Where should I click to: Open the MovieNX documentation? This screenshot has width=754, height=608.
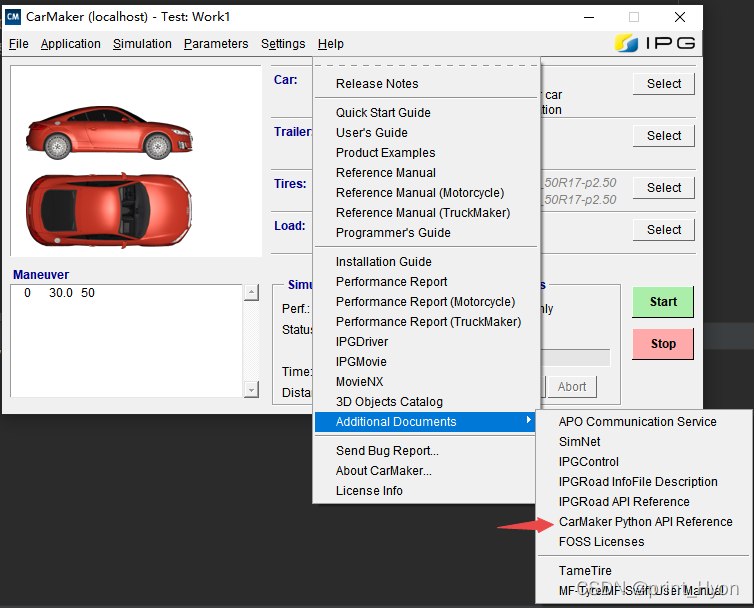coord(426,382)
